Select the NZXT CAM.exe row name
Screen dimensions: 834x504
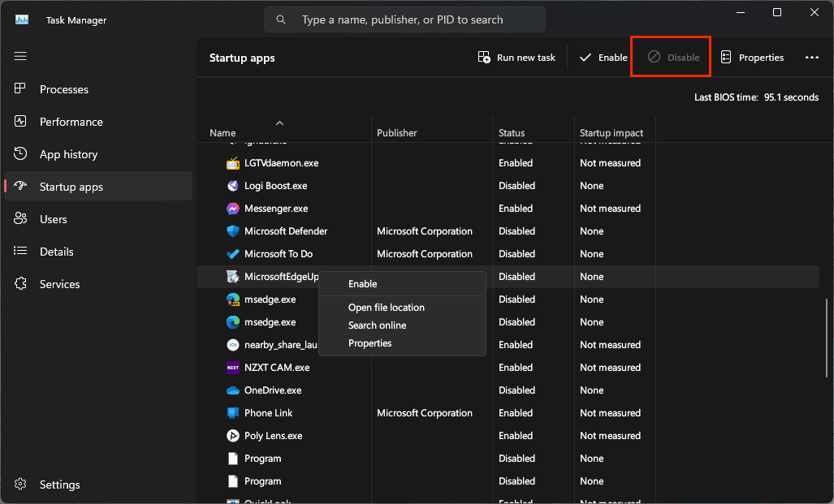point(277,368)
